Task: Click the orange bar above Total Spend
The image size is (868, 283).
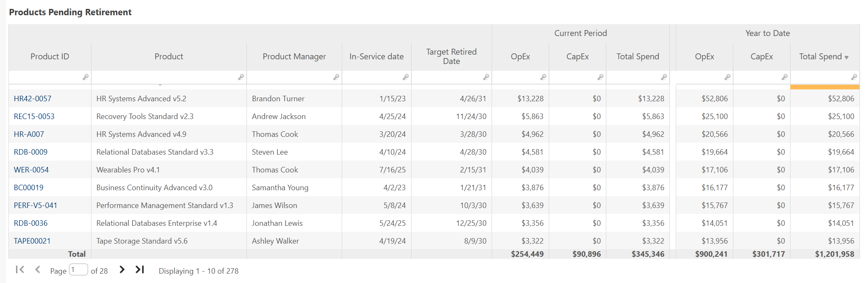Action: click(824, 87)
